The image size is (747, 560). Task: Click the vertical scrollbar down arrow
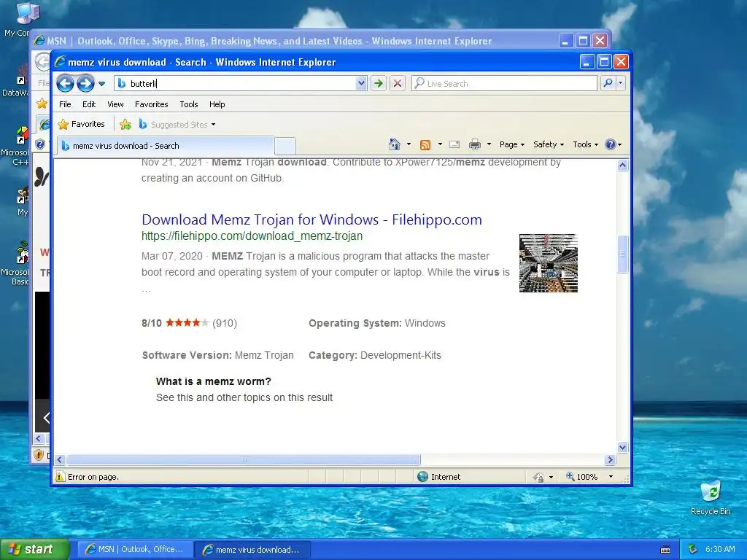click(623, 447)
